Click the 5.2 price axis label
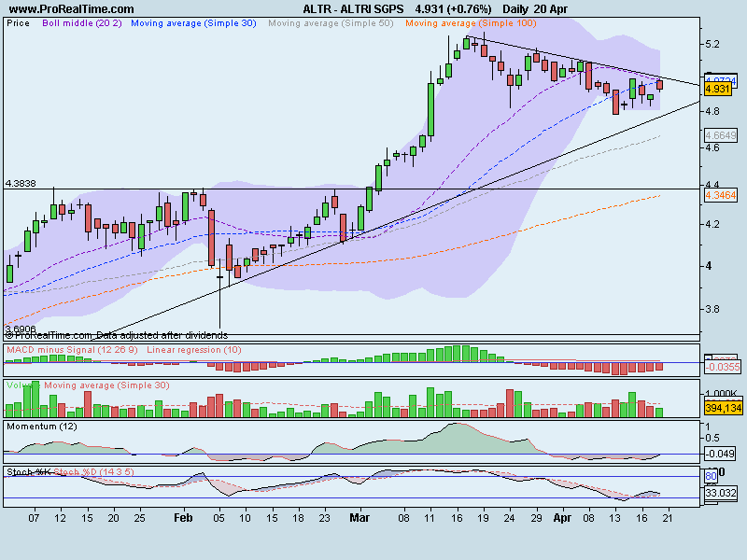747x560 pixels. tap(712, 44)
